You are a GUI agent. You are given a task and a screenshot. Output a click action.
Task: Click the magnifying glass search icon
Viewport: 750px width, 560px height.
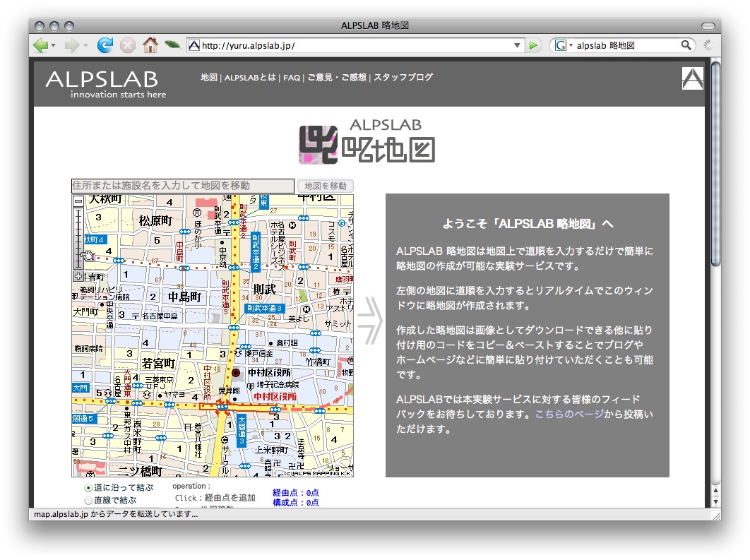pos(686,45)
